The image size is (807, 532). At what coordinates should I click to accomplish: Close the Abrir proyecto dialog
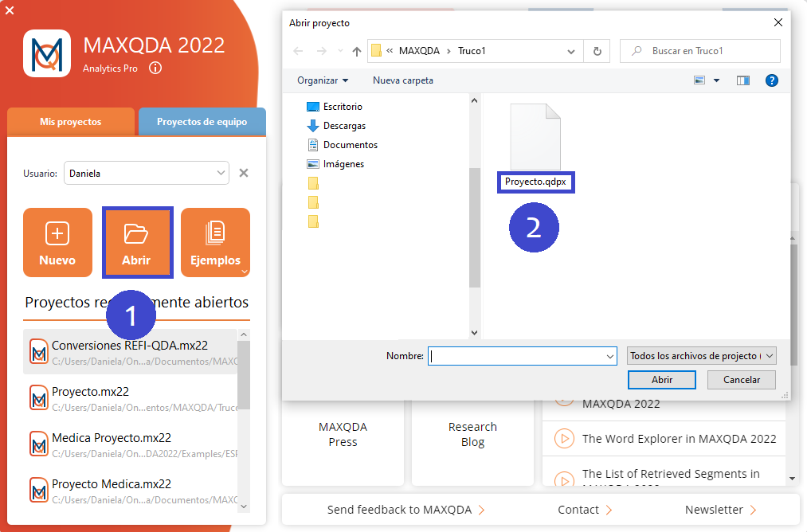click(778, 22)
